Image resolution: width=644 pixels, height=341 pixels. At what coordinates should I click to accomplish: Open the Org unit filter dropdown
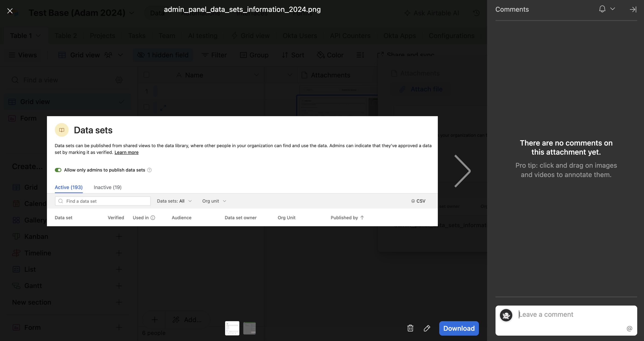(x=214, y=201)
